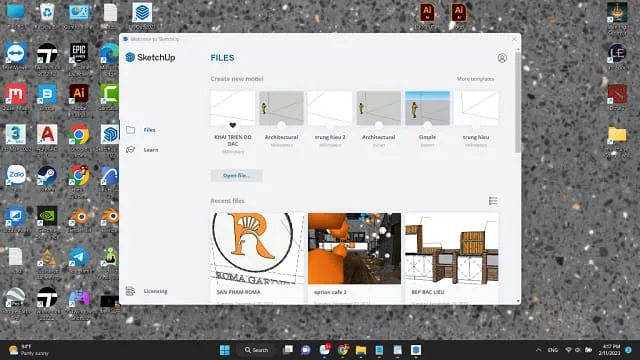Select the trung hieu template
This screenshot has width=640, height=360.
pos(476,108)
